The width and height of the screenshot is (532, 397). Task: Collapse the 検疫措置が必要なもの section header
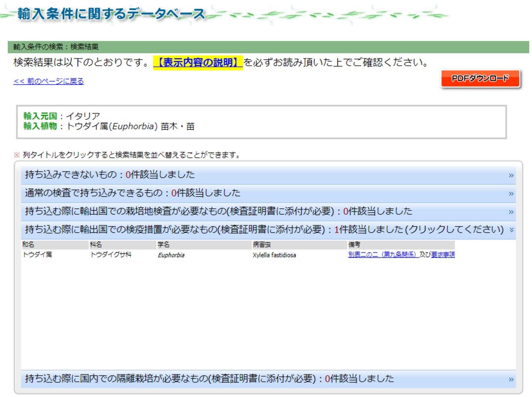[268, 230]
